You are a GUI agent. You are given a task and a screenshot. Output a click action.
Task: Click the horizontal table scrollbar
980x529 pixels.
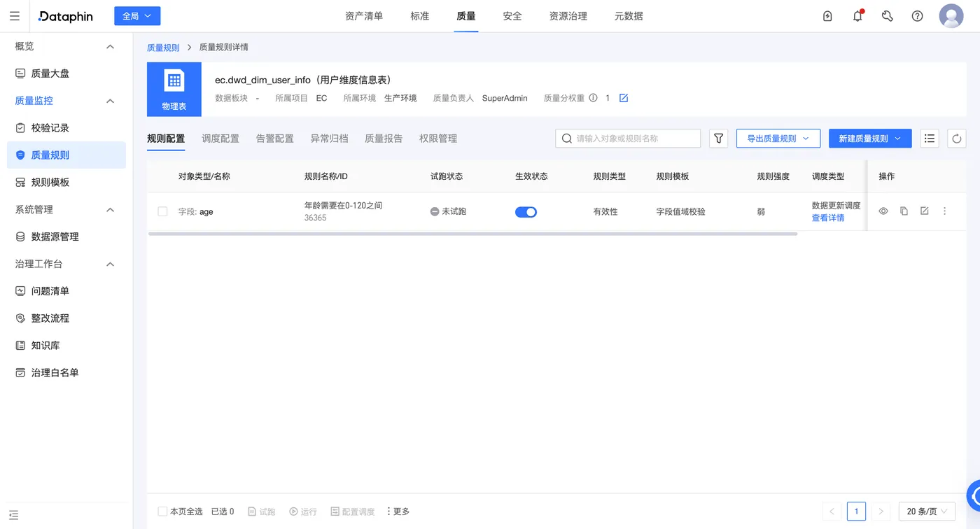(x=472, y=234)
